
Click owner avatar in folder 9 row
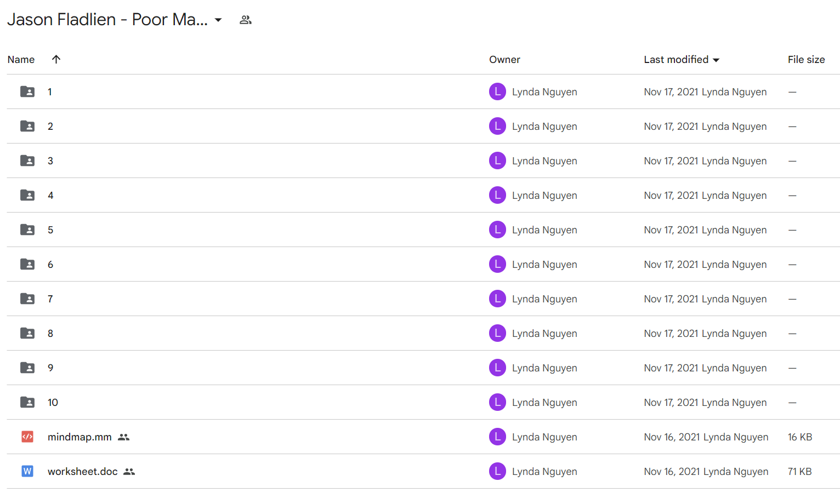click(x=497, y=368)
